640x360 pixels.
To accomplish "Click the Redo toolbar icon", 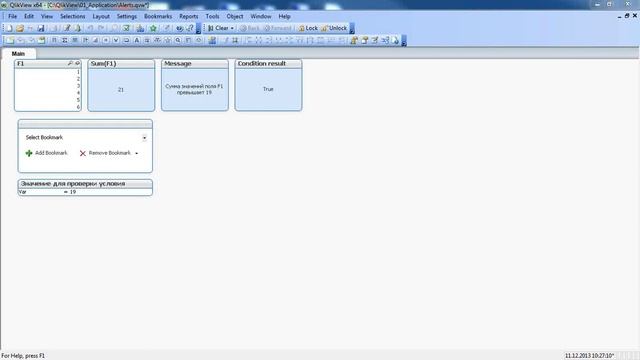I will coord(101,28).
